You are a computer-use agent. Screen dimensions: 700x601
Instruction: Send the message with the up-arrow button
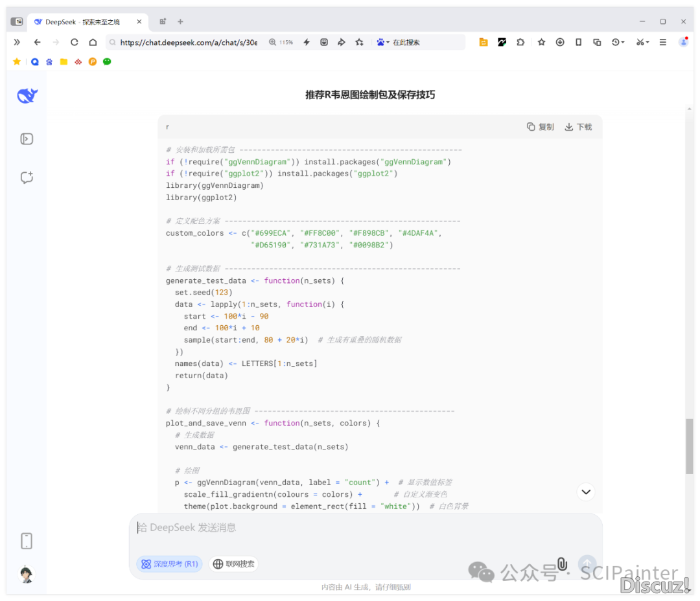point(587,563)
